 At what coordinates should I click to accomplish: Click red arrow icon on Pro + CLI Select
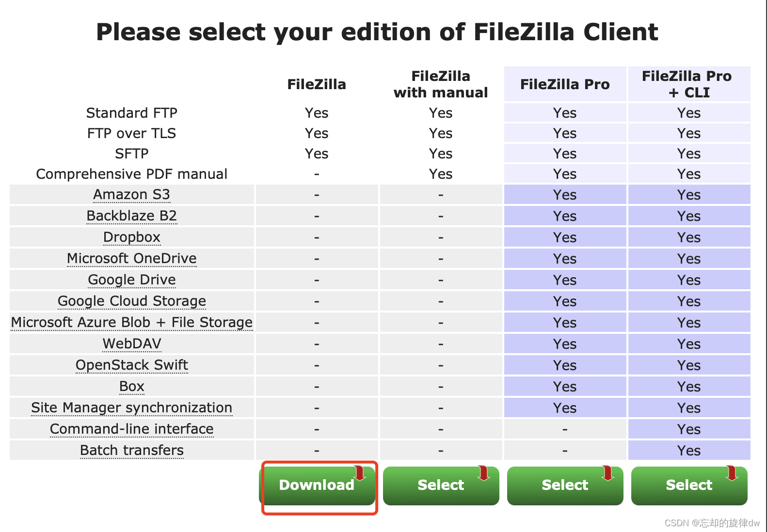[732, 472]
